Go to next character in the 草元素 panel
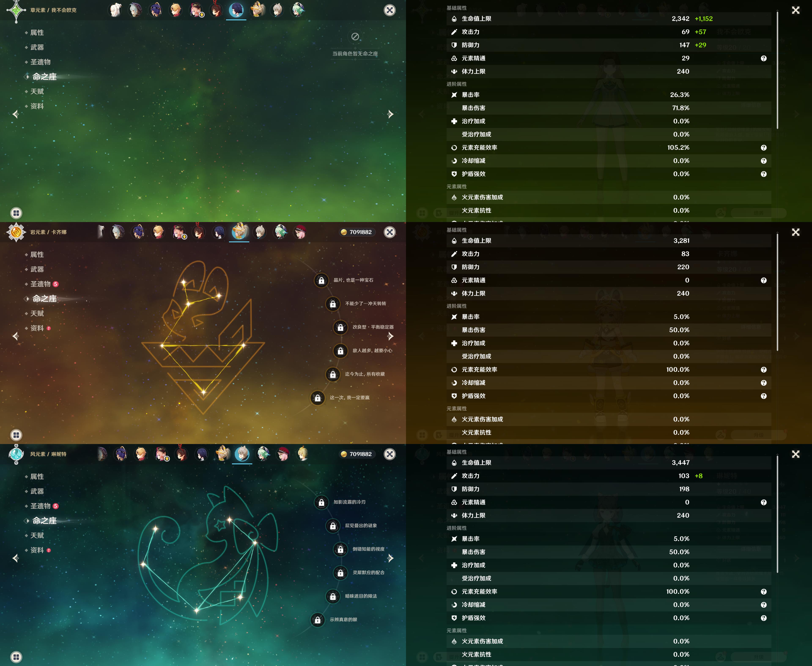 pyautogui.click(x=391, y=114)
